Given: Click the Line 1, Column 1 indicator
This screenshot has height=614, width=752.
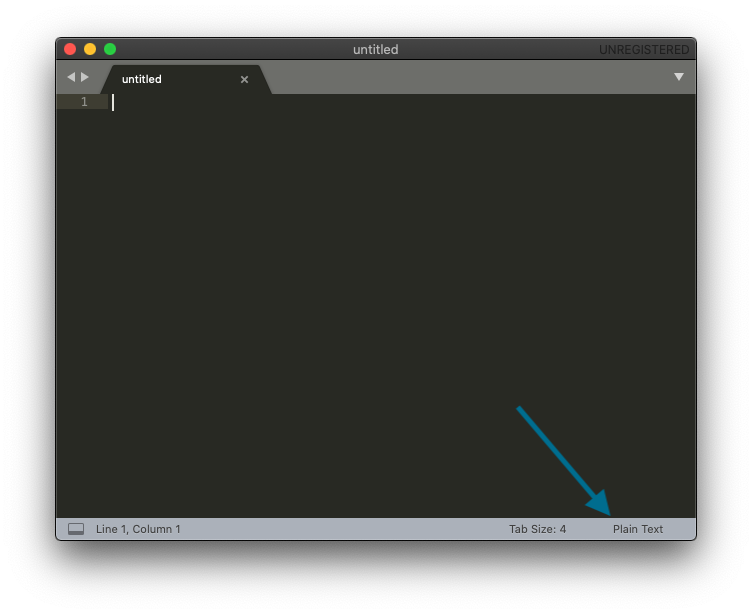Looking at the screenshot, I should pyautogui.click(x=138, y=529).
